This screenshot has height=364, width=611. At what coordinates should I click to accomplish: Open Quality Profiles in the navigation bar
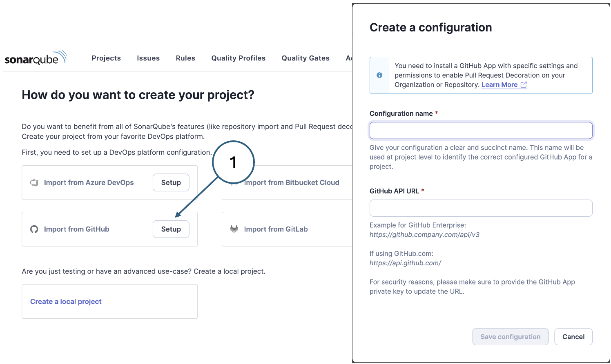pos(239,58)
